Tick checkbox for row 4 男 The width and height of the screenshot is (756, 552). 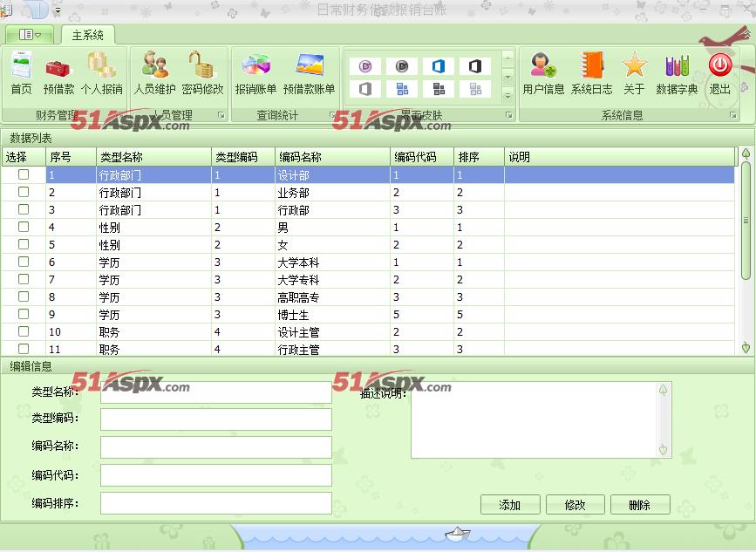[24, 227]
